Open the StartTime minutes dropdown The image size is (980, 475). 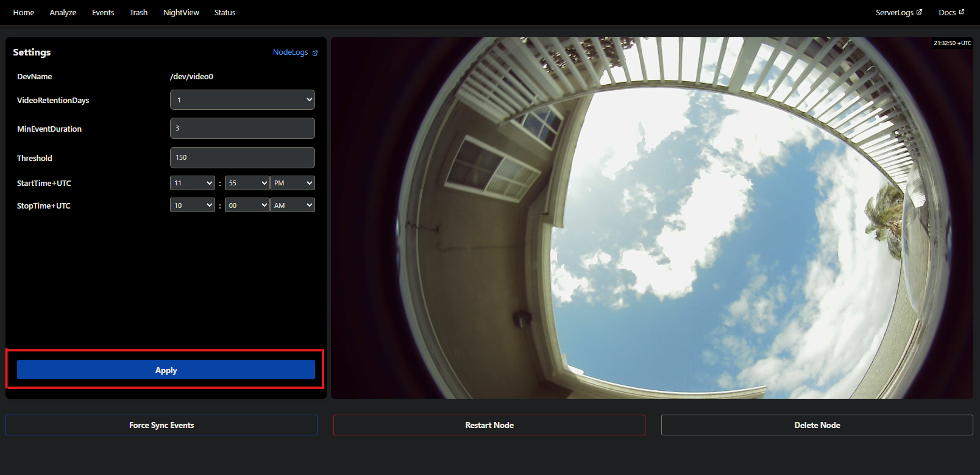pyautogui.click(x=247, y=183)
